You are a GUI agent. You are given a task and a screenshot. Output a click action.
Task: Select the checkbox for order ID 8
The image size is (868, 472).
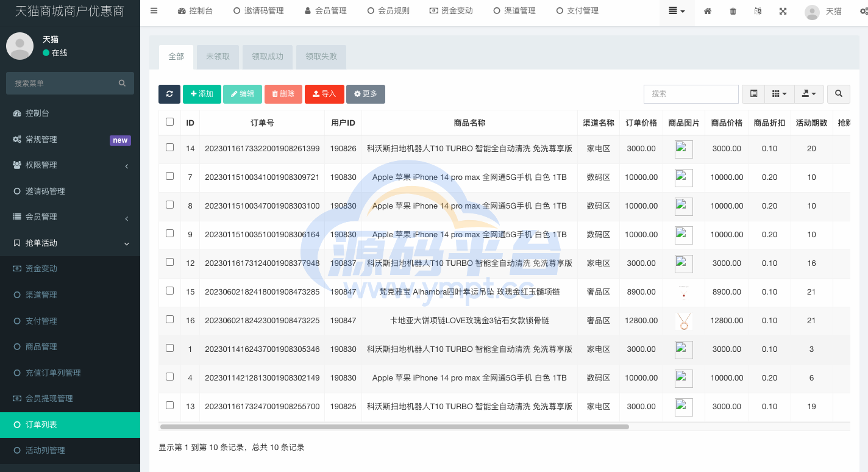[x=169, y=205]
